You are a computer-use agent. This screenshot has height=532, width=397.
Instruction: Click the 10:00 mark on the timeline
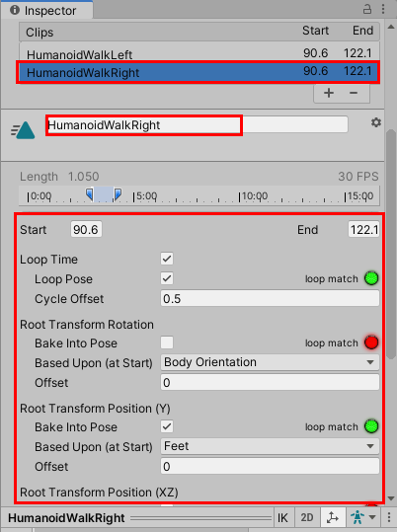[254, 196]
